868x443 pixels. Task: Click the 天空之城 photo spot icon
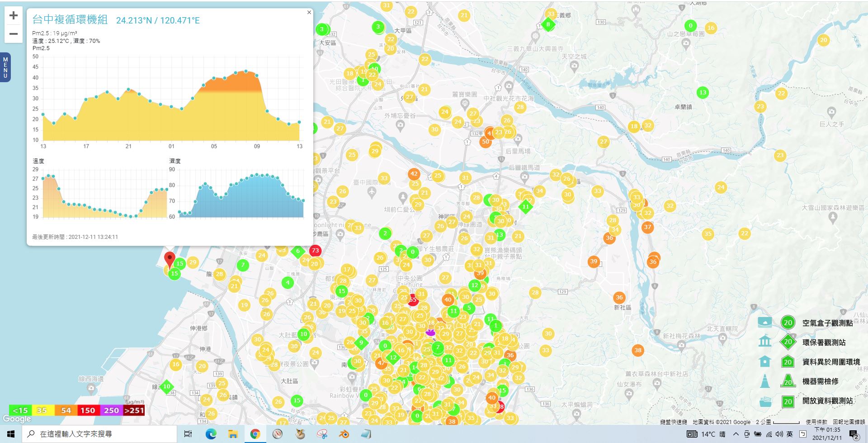(574, 66)
